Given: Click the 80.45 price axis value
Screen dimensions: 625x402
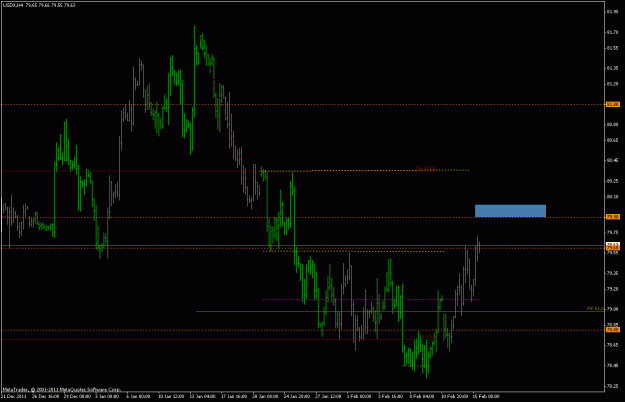Looking at the screenshot, I should point(613,161).
